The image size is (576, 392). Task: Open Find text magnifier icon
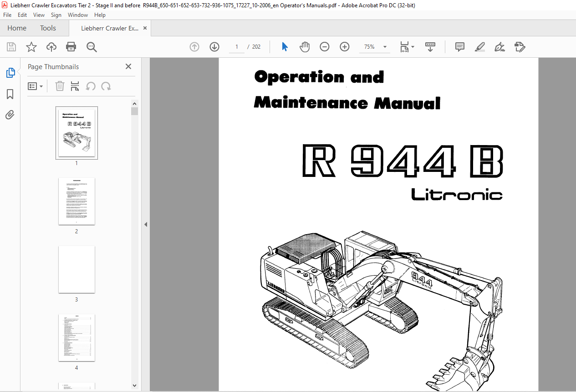[92, 47]
